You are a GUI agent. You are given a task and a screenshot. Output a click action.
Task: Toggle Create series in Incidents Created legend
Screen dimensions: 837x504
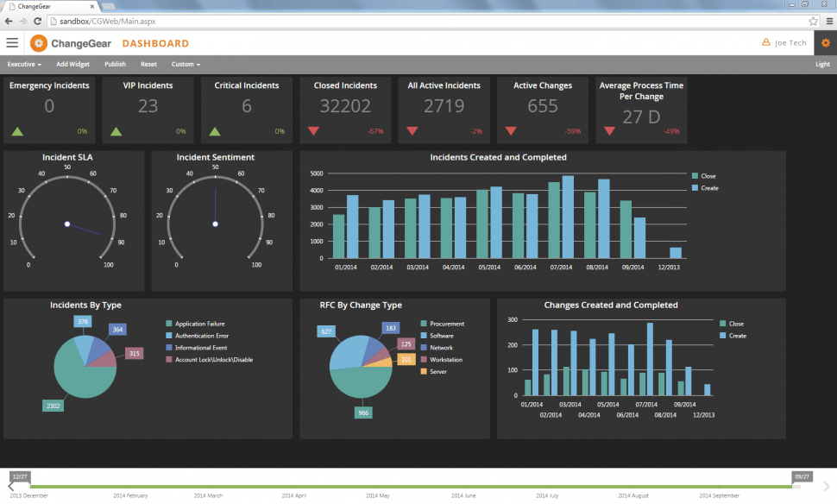point(705,188)
